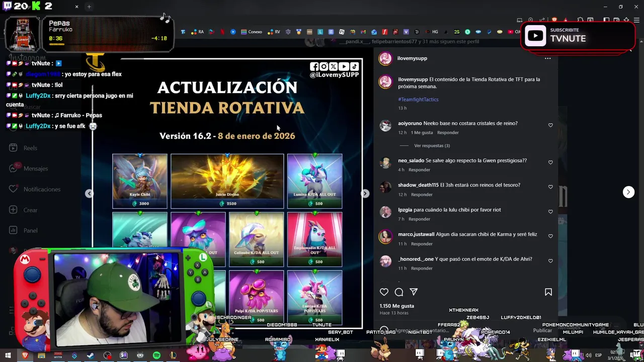Screen dimensions: 644x362
Task: Open the medal bookmark icon
Action: [x=299, y=32]
